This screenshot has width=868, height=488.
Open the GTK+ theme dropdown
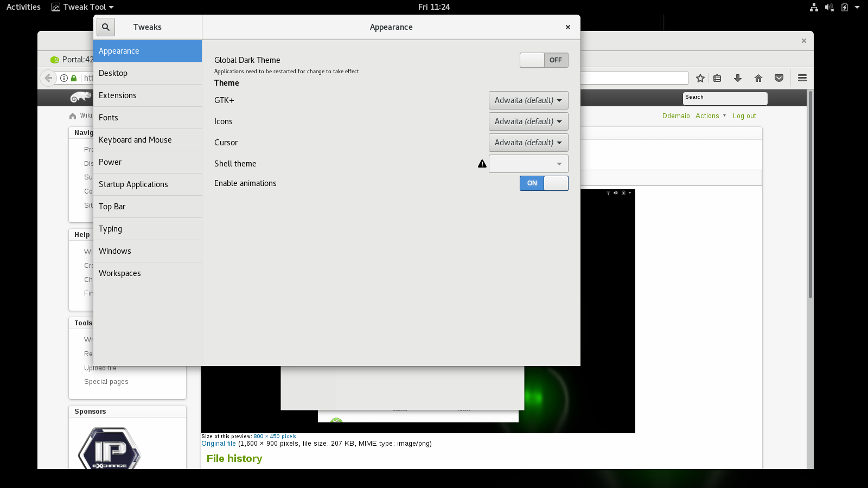528,100
